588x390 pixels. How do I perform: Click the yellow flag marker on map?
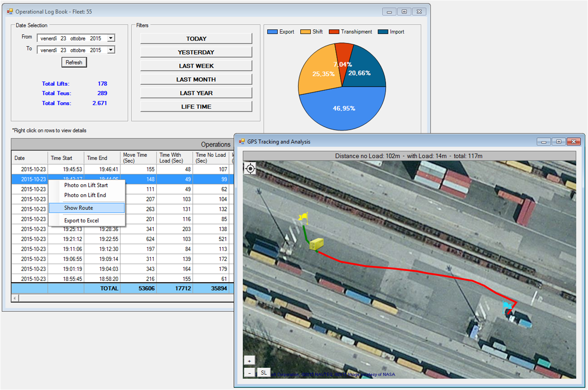point(303,218)
